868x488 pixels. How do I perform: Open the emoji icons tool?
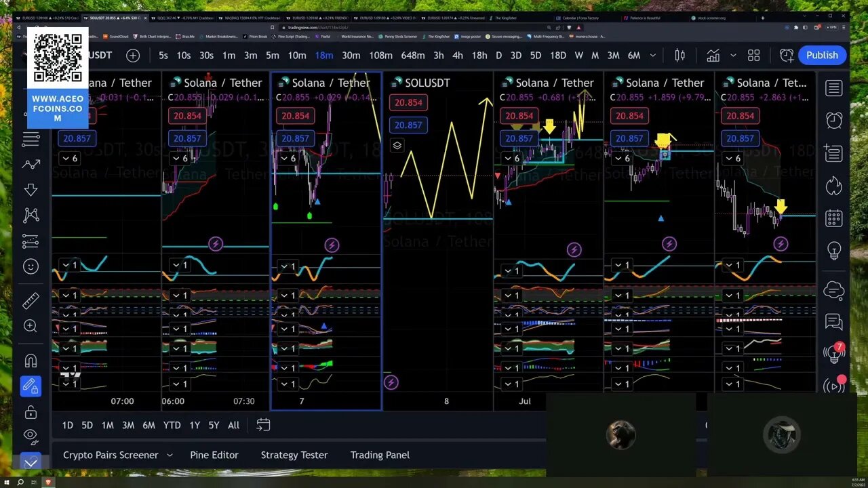point(31,266)
